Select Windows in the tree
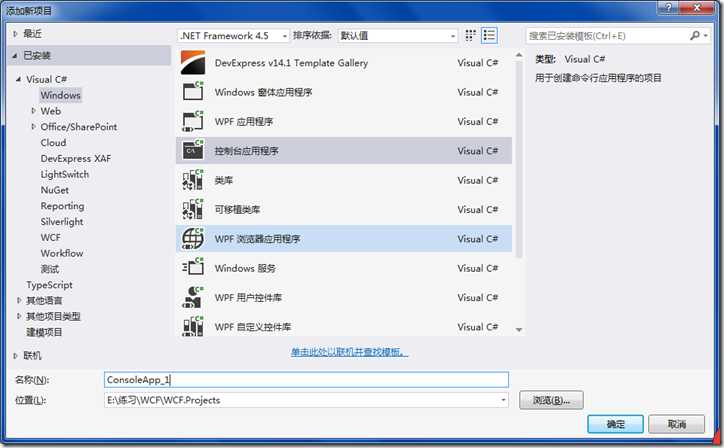724x448 pixels. point(60,95)
